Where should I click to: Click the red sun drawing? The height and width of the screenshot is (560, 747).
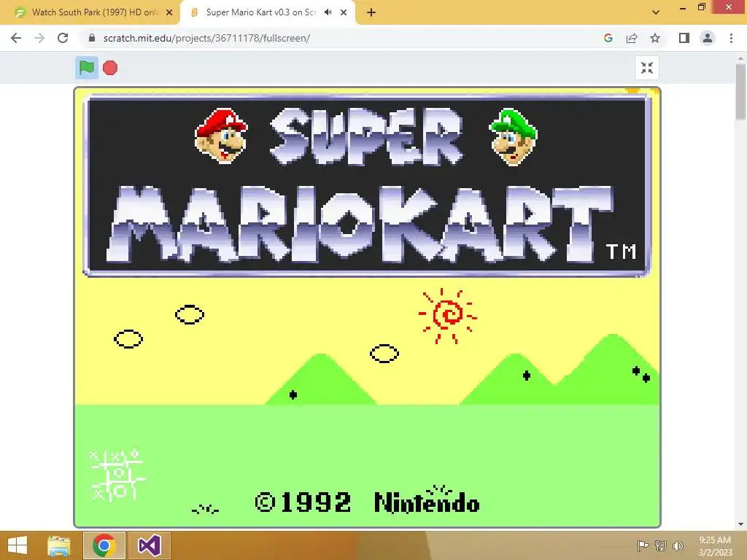pos(447,315)
